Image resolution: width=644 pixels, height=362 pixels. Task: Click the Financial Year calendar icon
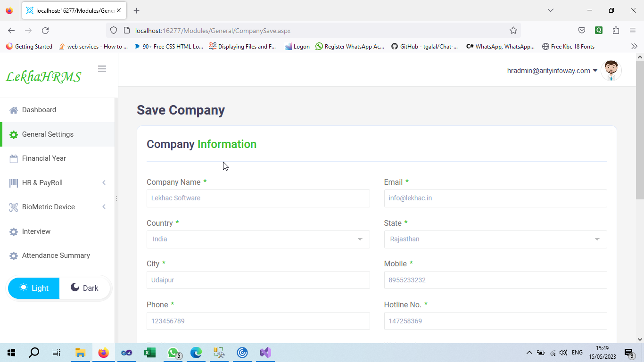click(x=14, y=158)
